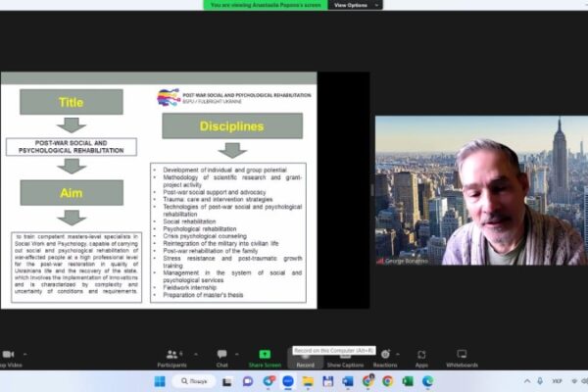This screenshot has width=588, height=392.
Task: Click the Title box on shared slide
Action: coord(72,102)
